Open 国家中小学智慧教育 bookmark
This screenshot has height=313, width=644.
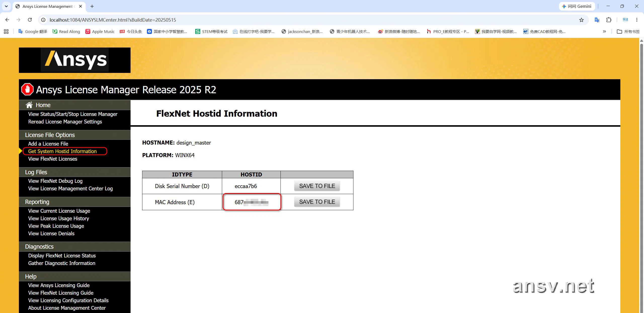coord(167,31)
